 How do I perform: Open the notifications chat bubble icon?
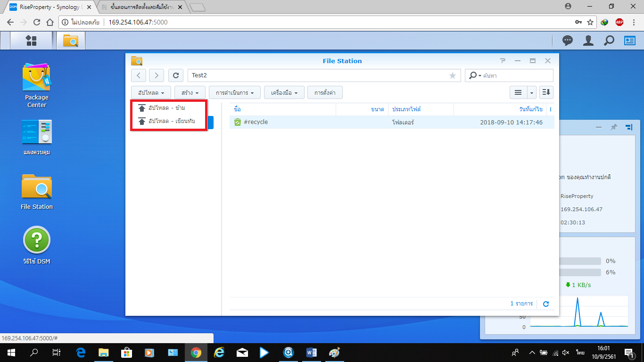(x=568, y=41)
